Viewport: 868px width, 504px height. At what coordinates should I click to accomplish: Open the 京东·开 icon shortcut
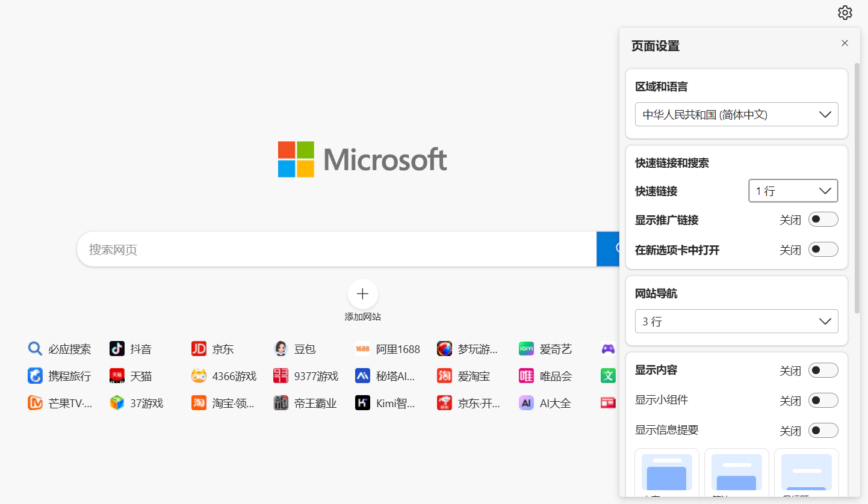(x=444, y=403)
